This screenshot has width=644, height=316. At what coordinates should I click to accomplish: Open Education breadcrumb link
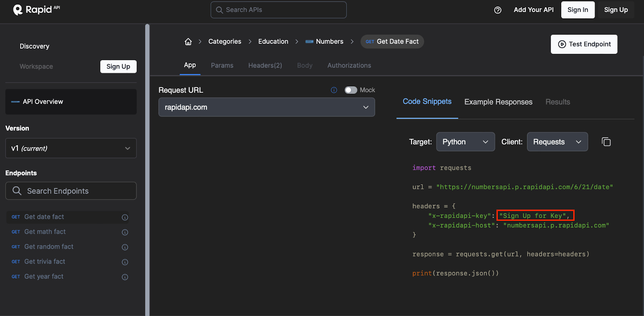[273, 42]
